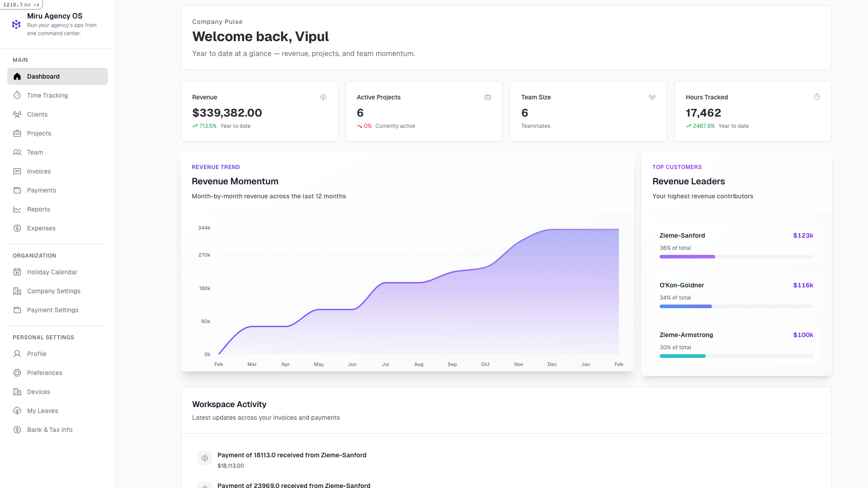Click the Invoices icon in sidebar

coord(17,171)
